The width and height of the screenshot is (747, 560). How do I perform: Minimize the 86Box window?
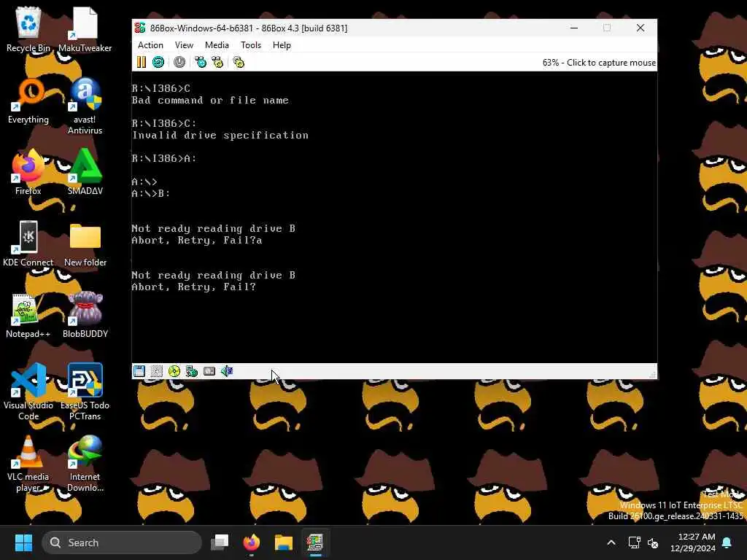(574, 28)
